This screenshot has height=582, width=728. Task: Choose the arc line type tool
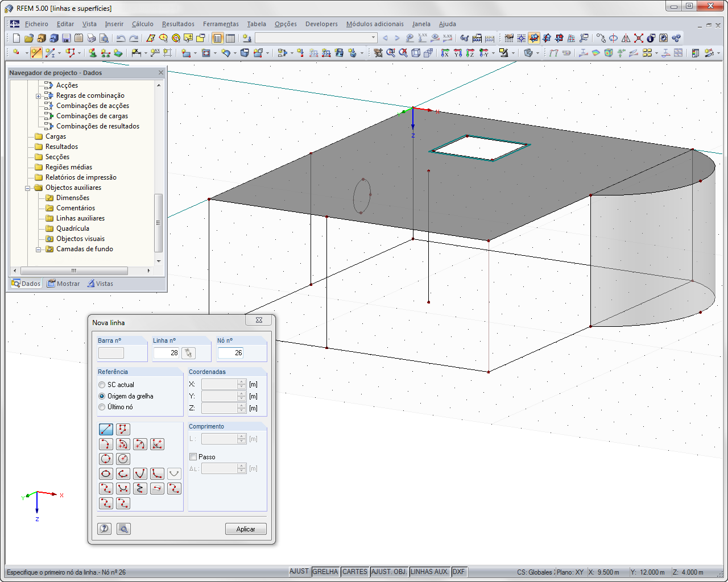(106, 444)
